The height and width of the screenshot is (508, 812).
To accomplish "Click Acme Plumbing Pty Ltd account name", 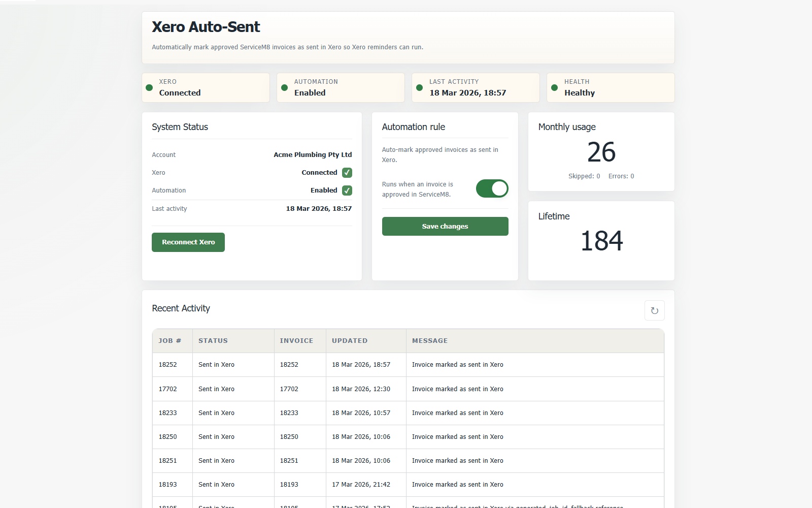I will tap(313, 155).
